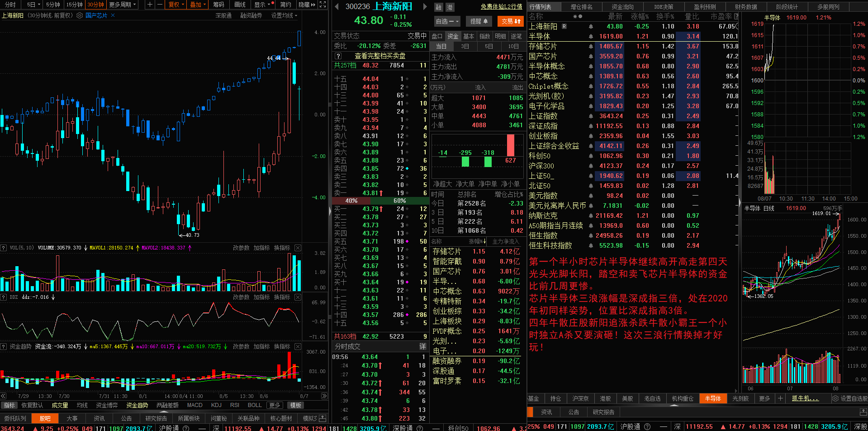Open 更多 watchlist groups in bottom tabs

tap(764, 398)
